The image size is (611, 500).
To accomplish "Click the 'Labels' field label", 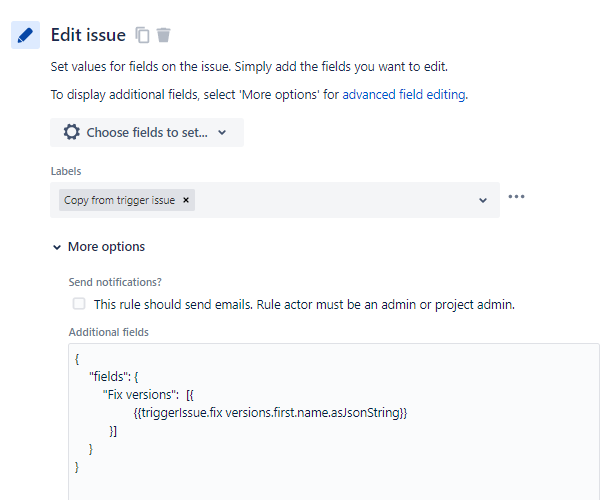I will click(66, 171).
